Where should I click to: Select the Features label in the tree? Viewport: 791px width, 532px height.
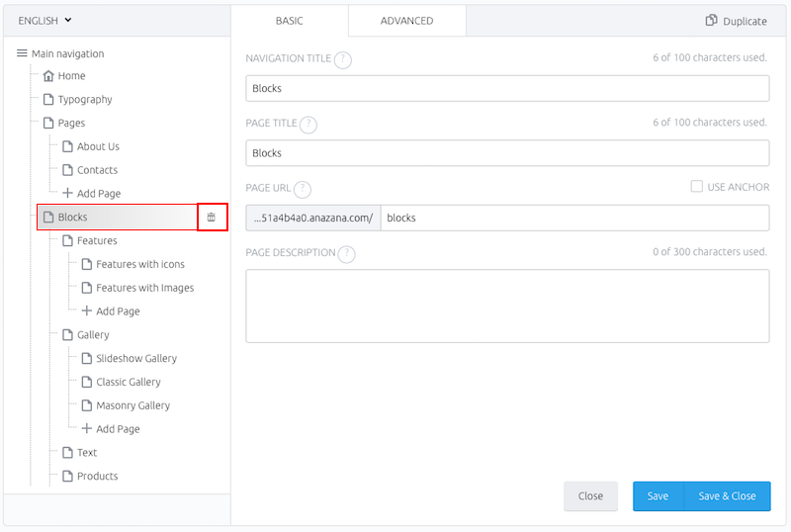pos(97,240)
